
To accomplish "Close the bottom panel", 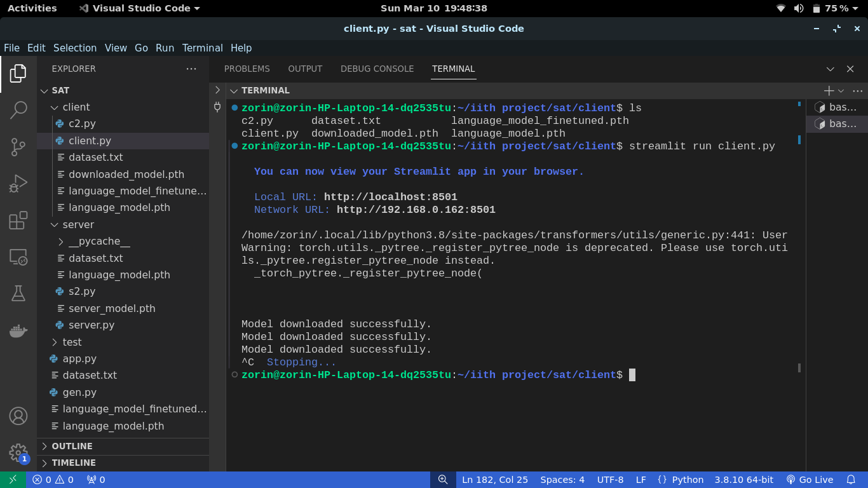I will click(850, 69).
